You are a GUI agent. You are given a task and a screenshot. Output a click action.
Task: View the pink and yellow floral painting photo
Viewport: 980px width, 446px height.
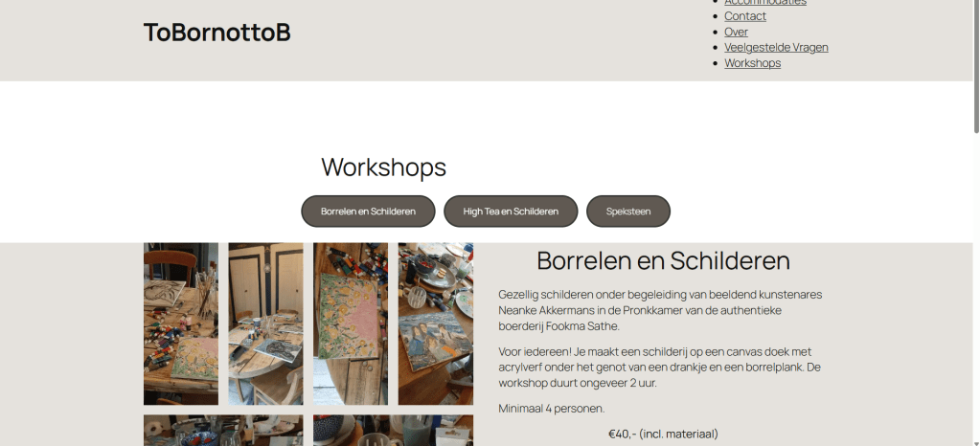click(351, 323)
